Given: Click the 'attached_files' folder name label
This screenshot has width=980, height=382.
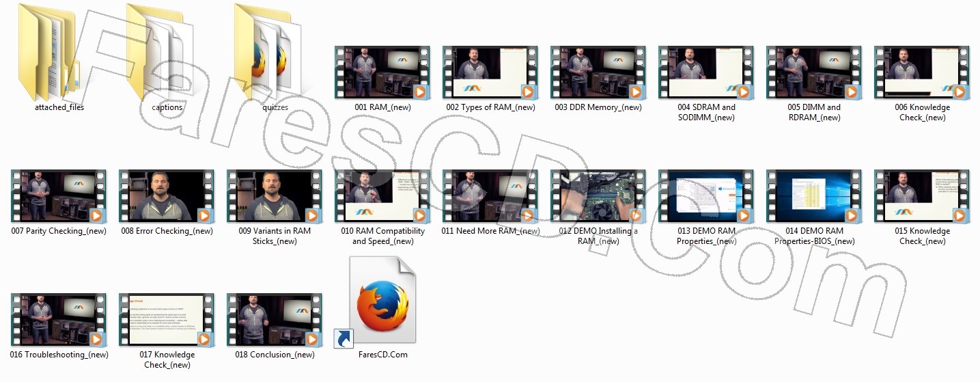Looking at the screenshot, I should pos(59,107).
